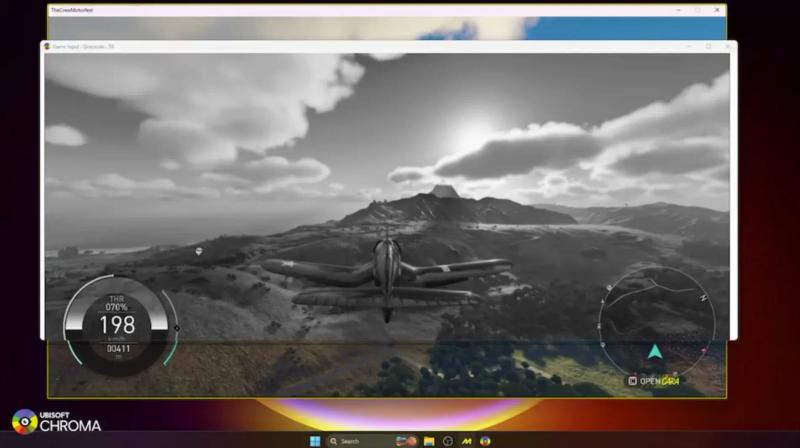The height and width of the screenshot is (448, 800).
Task: Close the TheCrewMotorfest window
Action: 717,10
